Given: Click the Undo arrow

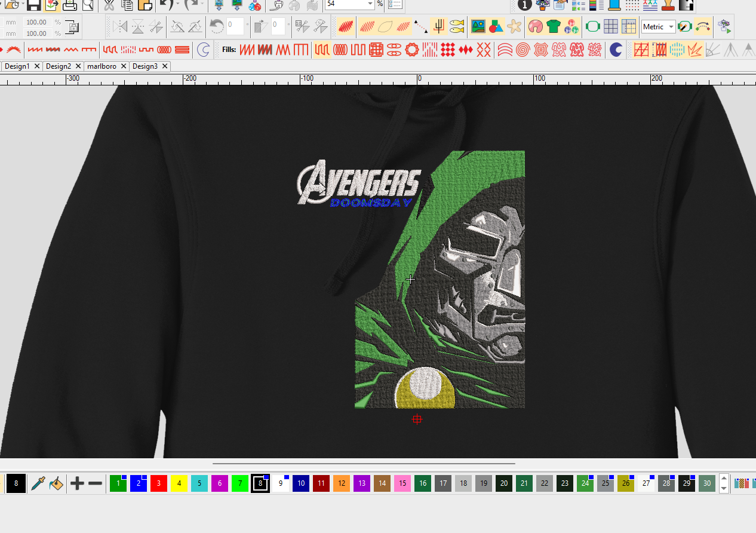Looking at the screenshot, I should pyautogui.click(x=165, y=5).
